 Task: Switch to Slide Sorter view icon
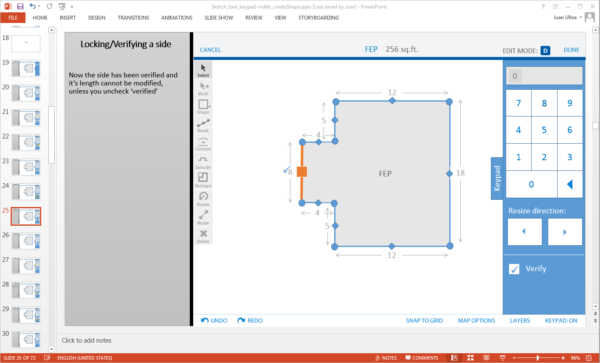(x=470, y=358)
